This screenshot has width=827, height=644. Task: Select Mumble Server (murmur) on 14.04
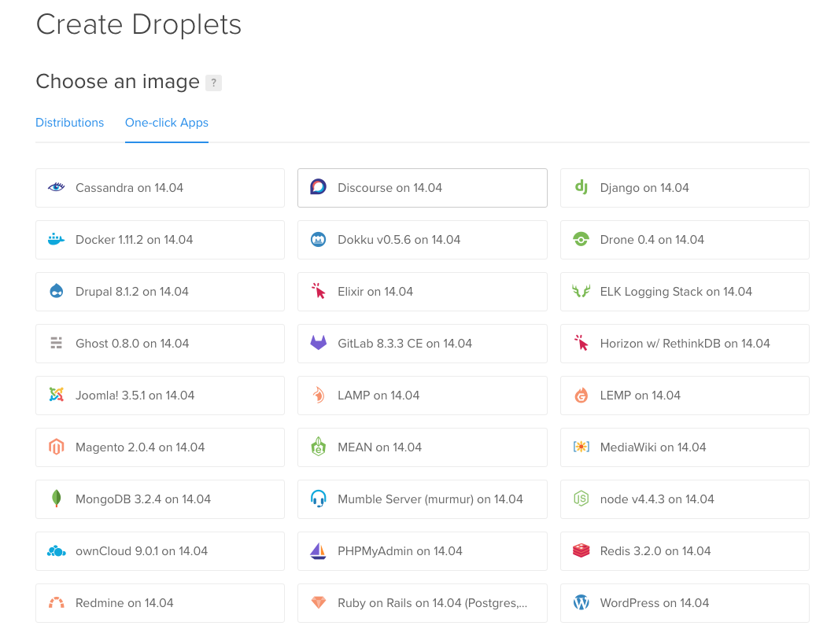click(x=423, y=499)
